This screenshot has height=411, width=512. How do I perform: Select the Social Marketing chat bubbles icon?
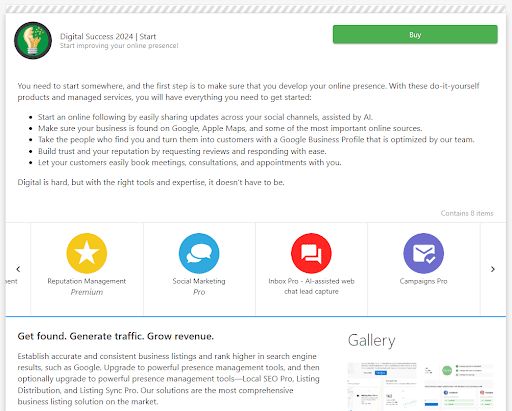(x=199, y=253)
